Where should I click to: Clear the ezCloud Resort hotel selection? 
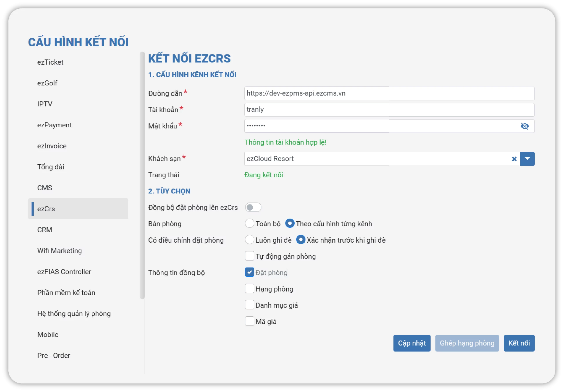coord(514,159)
